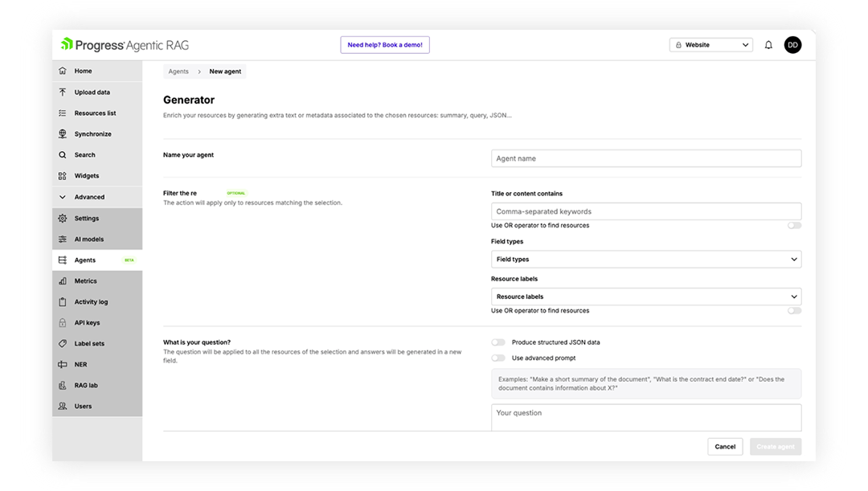This screenshot has width=868, height=491.
Task: Enable Produce structured JSON data toggle
Action: 498,342
